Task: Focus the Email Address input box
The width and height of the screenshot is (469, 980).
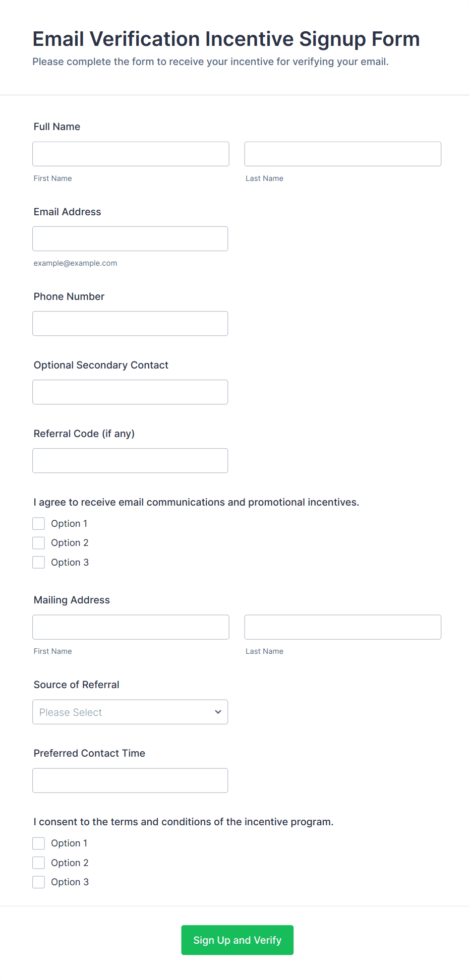Action: tap(130, 238)
